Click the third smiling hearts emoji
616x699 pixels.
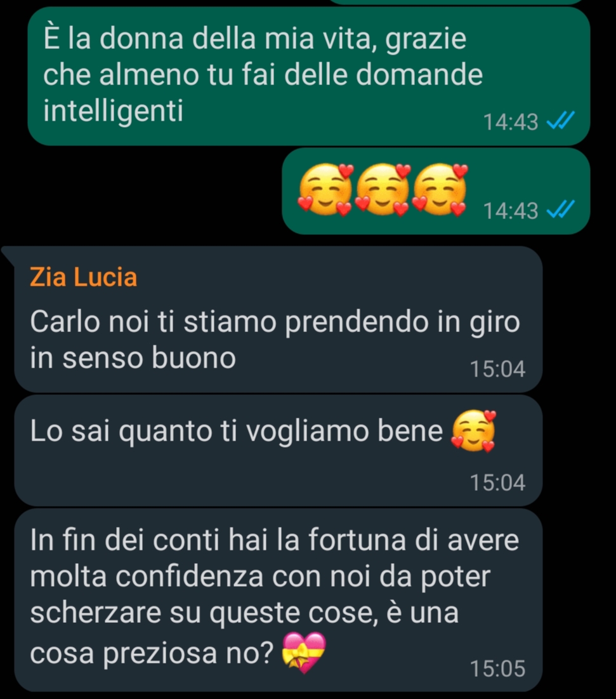click(x=440, y=189)
